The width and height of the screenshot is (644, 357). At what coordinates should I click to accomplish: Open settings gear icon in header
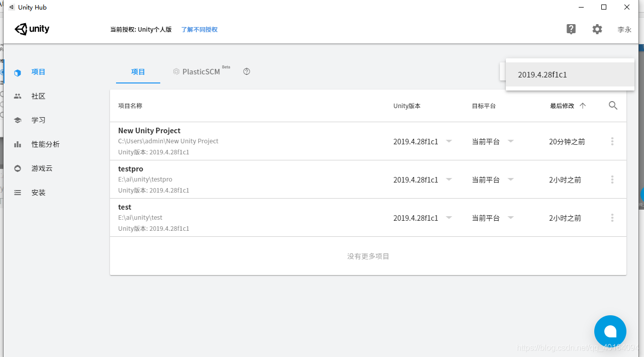pos(597,29)
